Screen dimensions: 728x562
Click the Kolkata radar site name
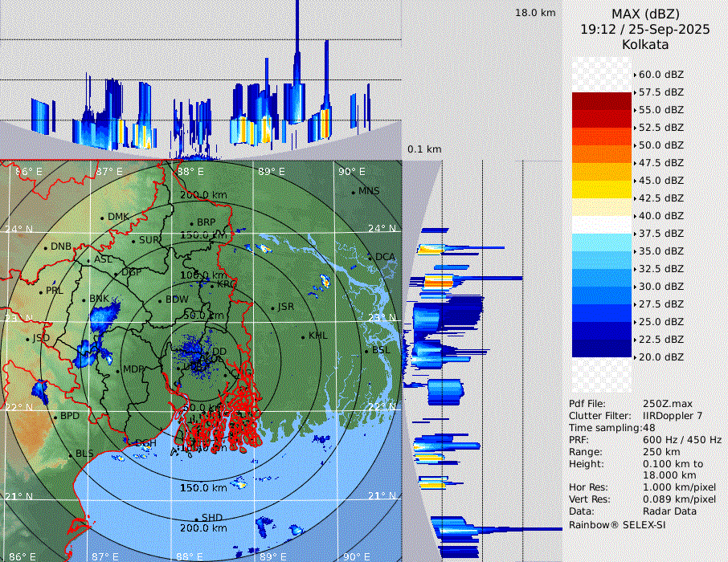tap(645, 44)
